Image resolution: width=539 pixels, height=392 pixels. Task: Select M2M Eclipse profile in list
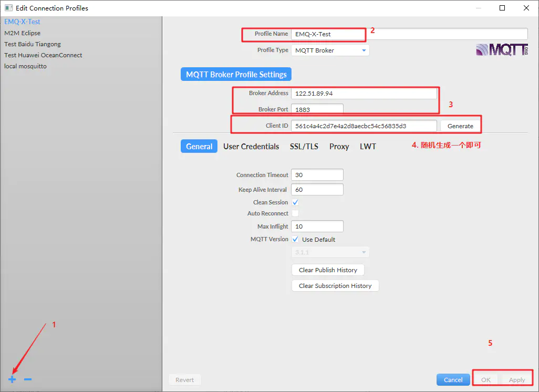[x=22, y=33]
